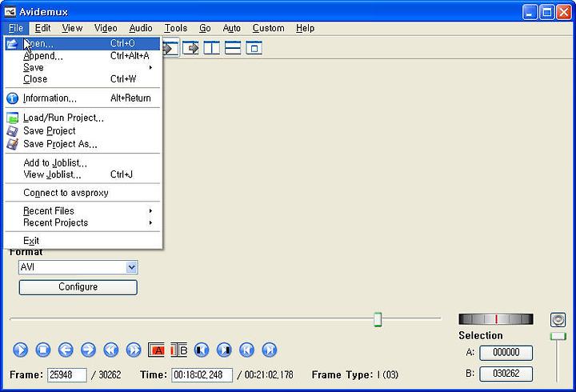Jump to first frame button
The image size is (576, 392).
(x=247, y=350)
